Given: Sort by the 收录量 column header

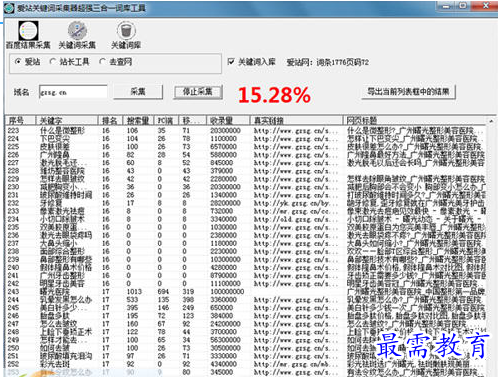Looking at the screenshot, I should tap(228, 120).
